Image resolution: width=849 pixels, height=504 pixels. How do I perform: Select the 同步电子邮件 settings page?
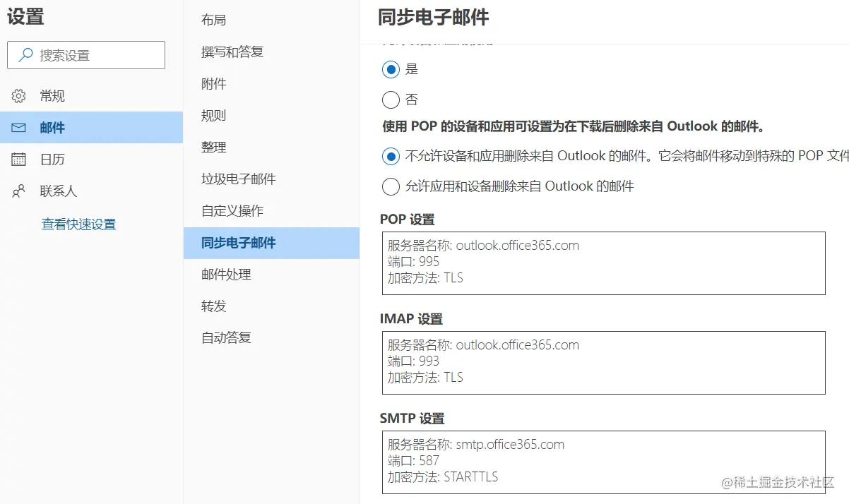[271, 243]
